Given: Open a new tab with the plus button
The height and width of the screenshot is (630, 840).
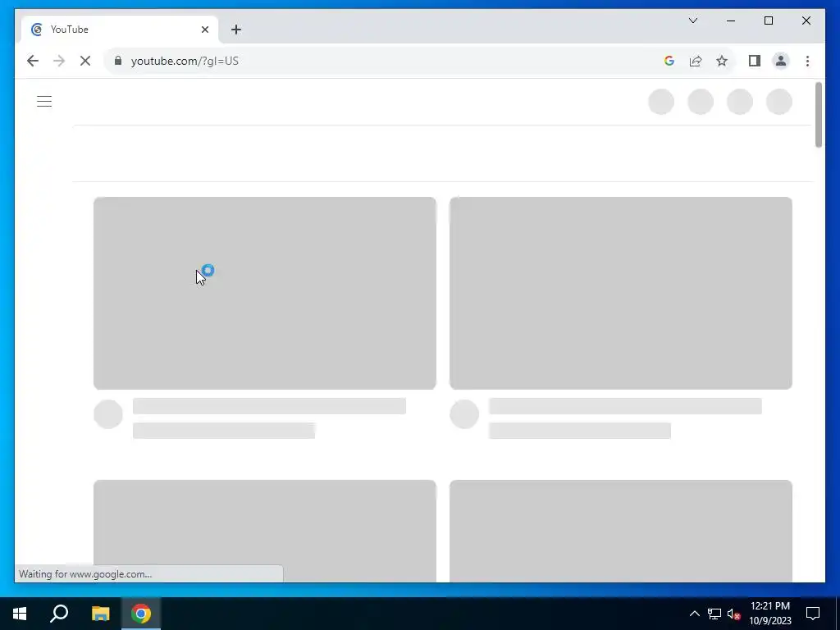Looking at the screenshot, I should coord(236,30).
